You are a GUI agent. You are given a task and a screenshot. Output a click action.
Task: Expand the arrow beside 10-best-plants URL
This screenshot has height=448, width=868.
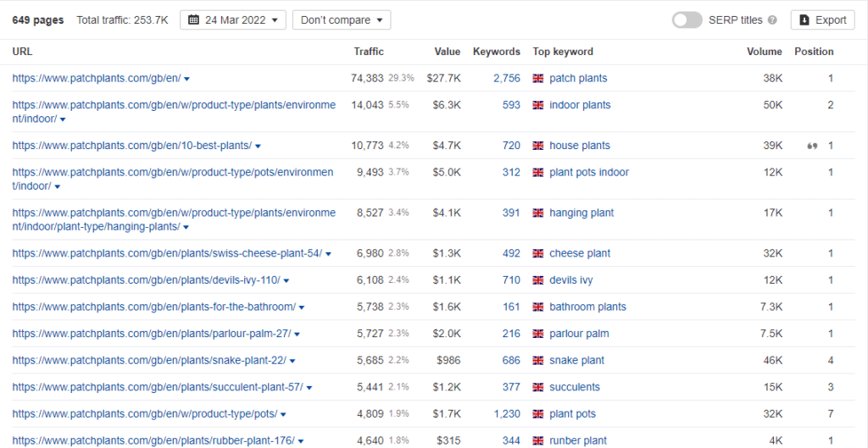click(258, 146)
